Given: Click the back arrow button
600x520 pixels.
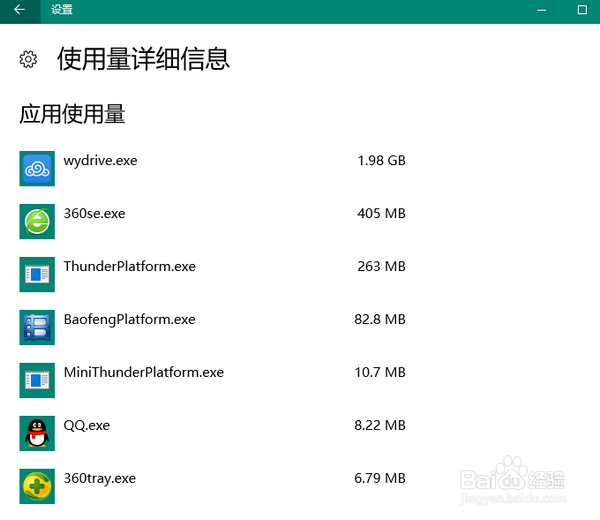Looking at the screenshot, I should point(20,11).
